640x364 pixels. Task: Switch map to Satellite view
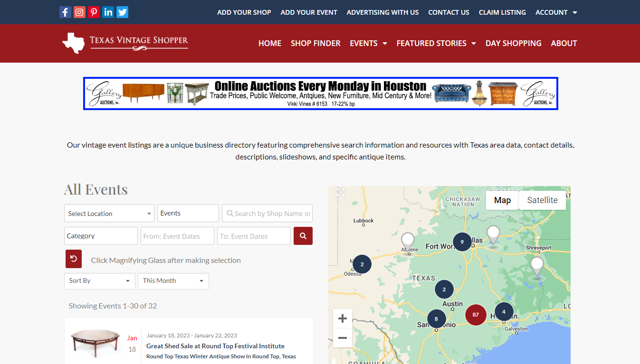point(542,200)
